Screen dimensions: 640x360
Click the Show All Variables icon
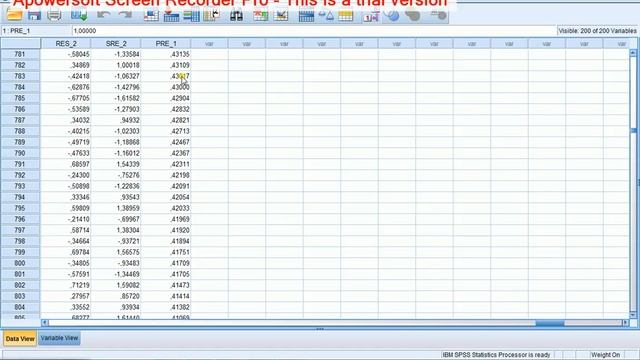413,16
